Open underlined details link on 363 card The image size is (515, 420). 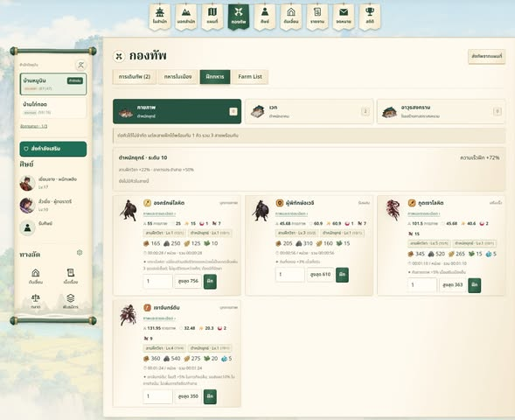pyautogui.click(x=424, y=213)
